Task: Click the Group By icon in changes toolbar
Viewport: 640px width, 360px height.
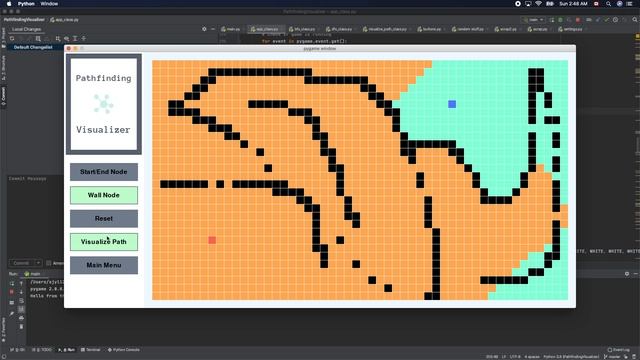Action: coord(58,38)
